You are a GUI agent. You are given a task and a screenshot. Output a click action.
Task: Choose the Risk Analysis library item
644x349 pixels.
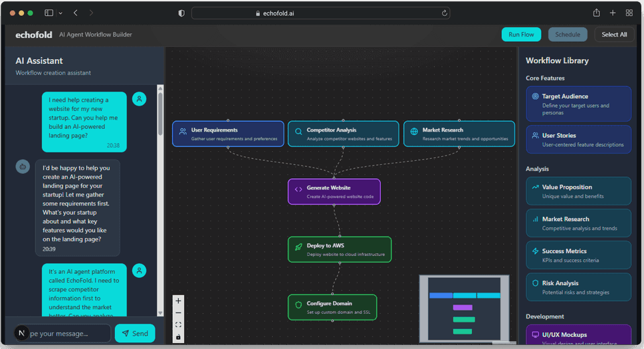point(578,287)
